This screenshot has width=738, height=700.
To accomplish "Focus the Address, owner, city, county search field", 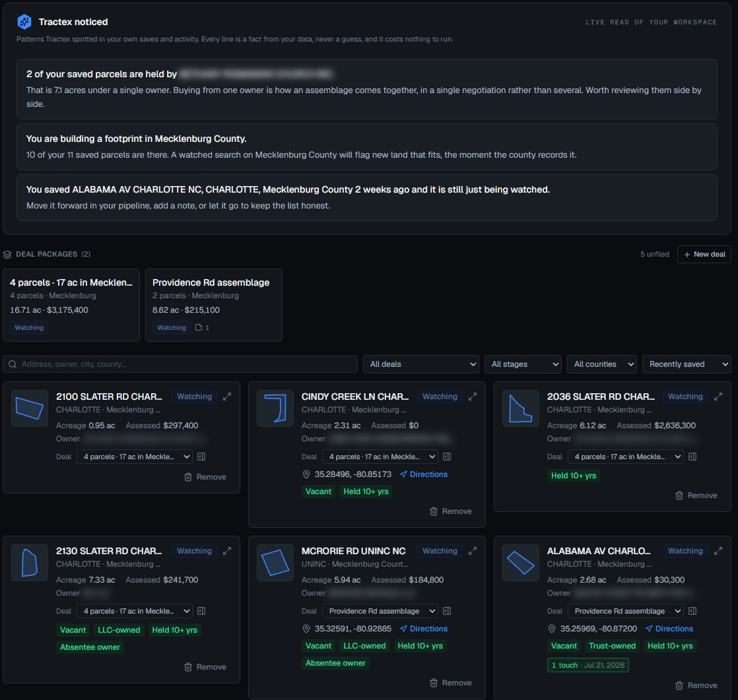I will 180,364.
